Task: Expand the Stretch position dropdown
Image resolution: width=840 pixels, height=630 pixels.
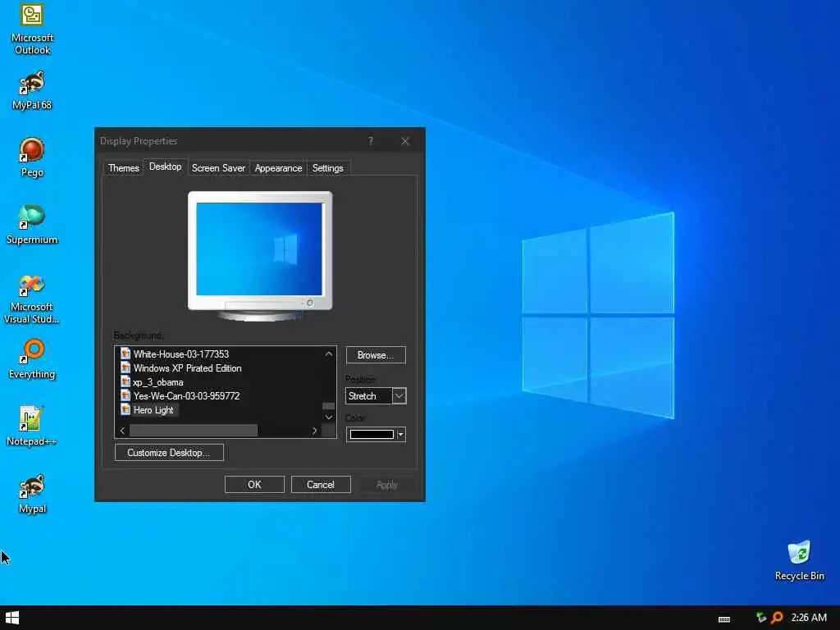Action: click(x=399, y=396)
